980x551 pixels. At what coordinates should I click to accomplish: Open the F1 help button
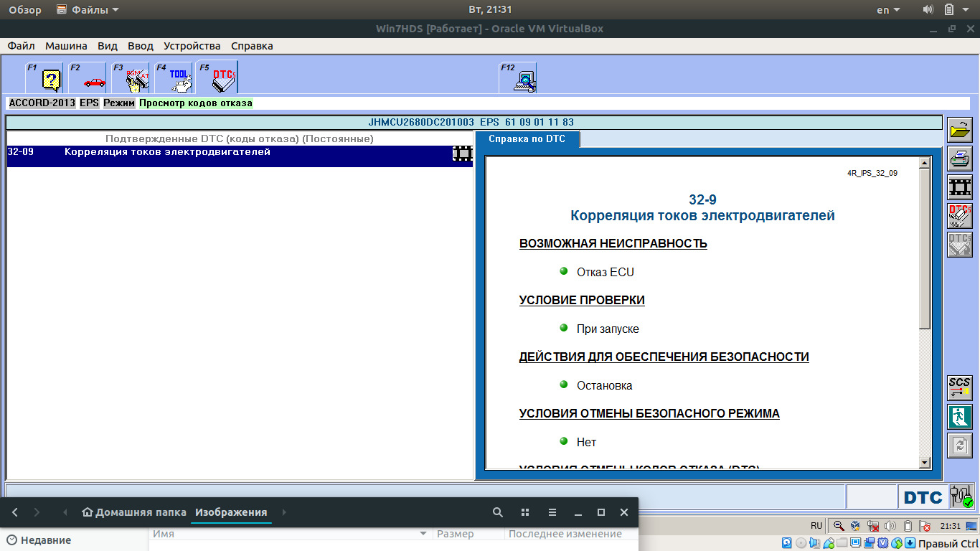point(44,77)
